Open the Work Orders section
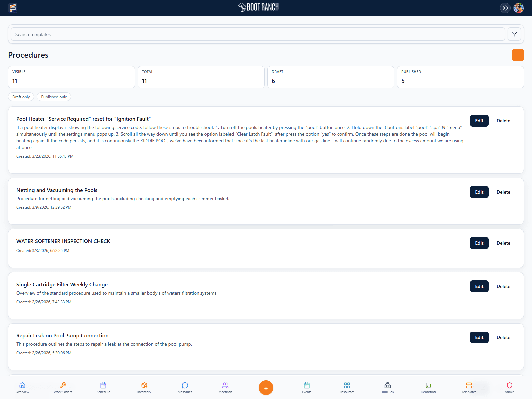The width and height of the screenshot is (532, 399). coord(63,387)
